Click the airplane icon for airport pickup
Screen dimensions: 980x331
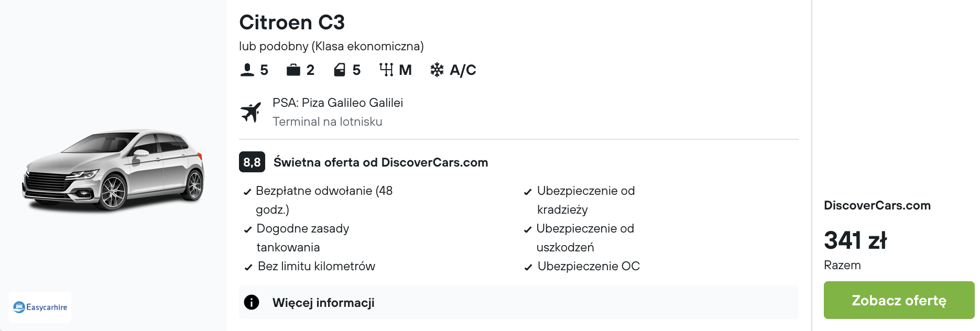(253, 111)
